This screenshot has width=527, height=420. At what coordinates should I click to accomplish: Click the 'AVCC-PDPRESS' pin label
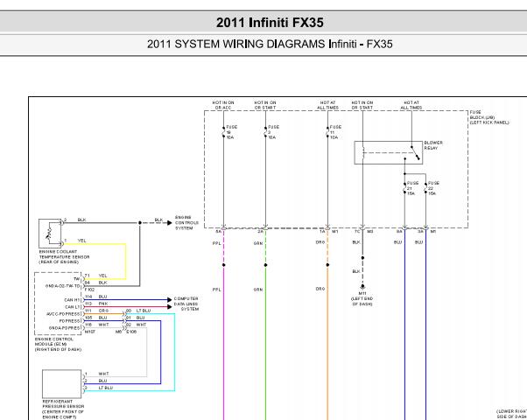click(x=64, y=314)
